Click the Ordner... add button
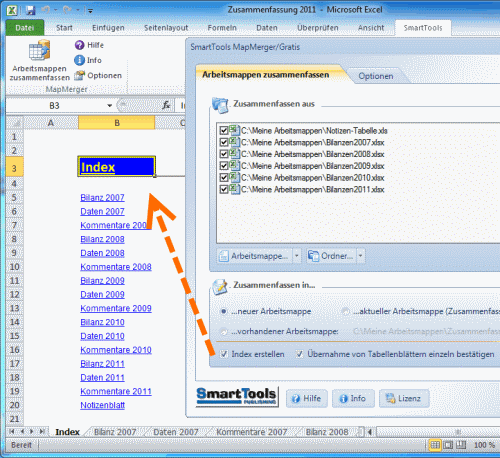Screen dimensions: 500x458 pyautogui.click(x=331, y=256)
